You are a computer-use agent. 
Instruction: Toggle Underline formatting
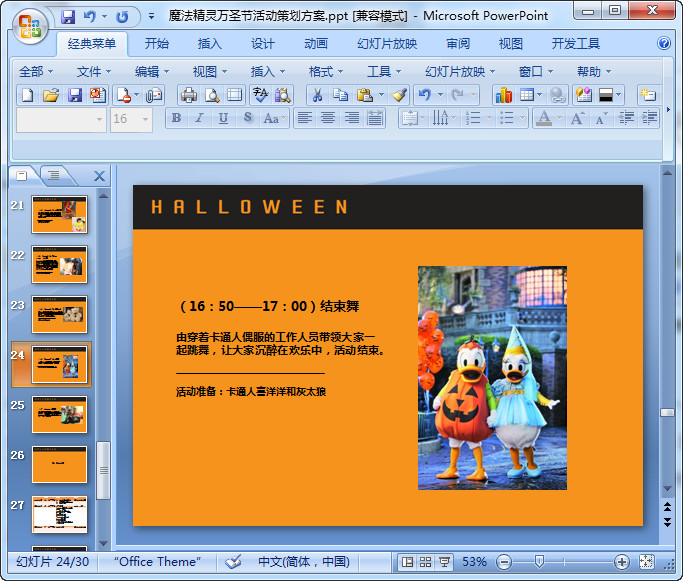[x=223, y=118]
